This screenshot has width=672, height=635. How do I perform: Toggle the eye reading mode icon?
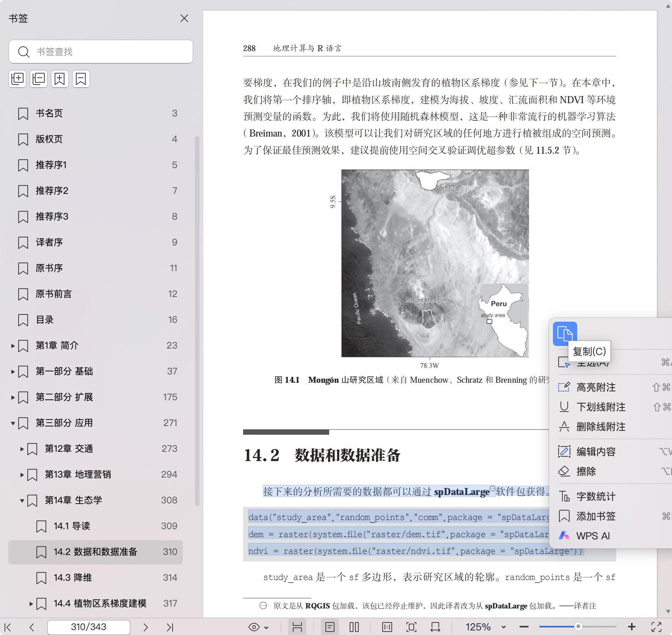[253, 627]
